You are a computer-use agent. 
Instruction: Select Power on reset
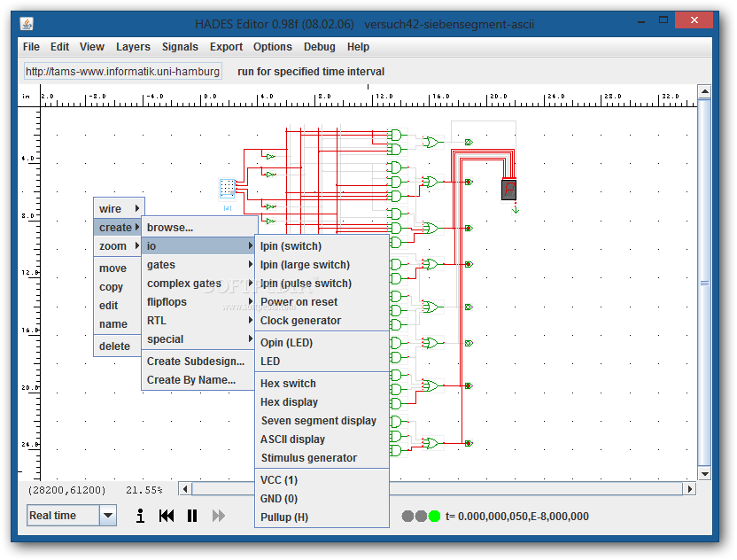(x=322, y=302)
